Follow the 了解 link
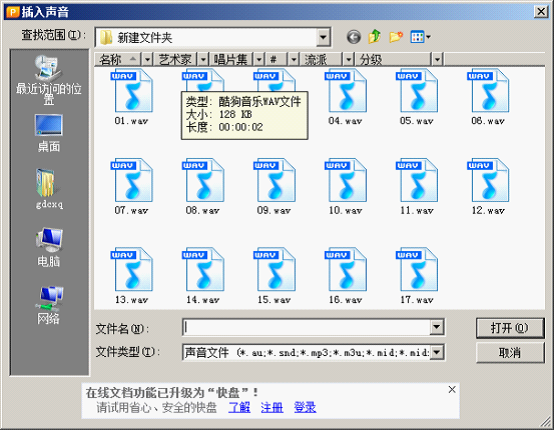This screenshot has width=554, height=431. click(x=239, y=407)
